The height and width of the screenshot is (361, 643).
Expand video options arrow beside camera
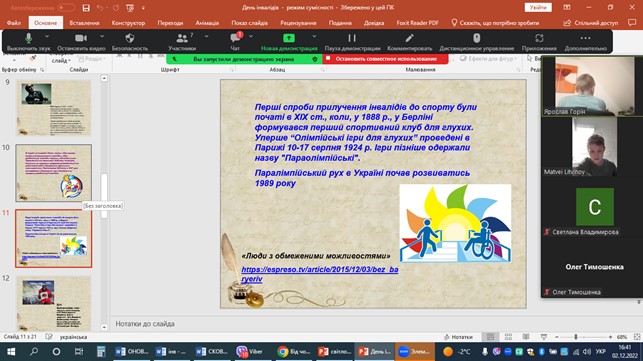[102, 37]
